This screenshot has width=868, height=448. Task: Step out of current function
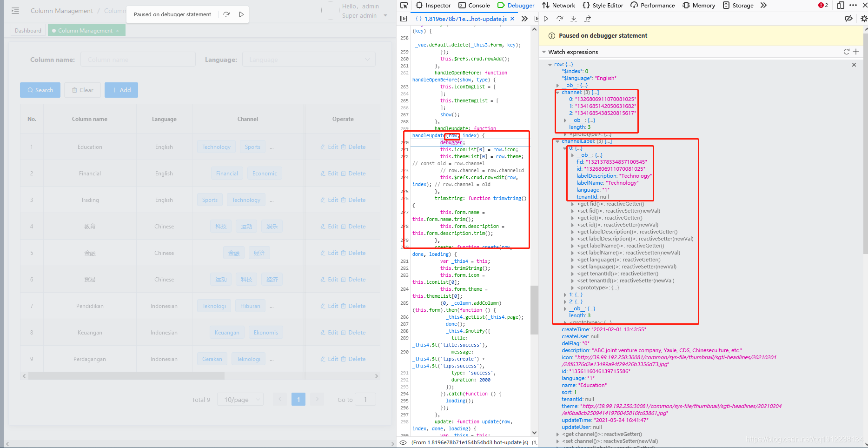tap(588, 19)
